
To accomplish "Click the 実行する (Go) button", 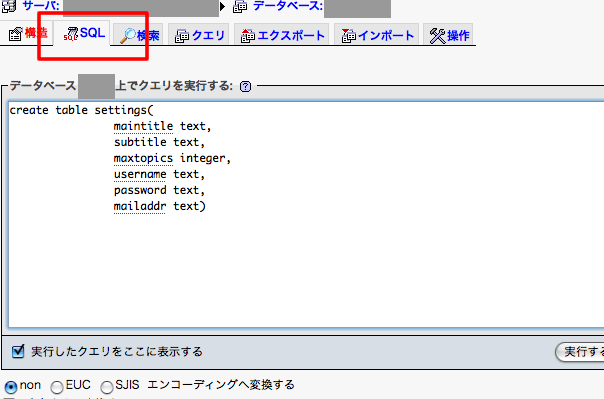I will pyautogui.click(x=580, y=352).
